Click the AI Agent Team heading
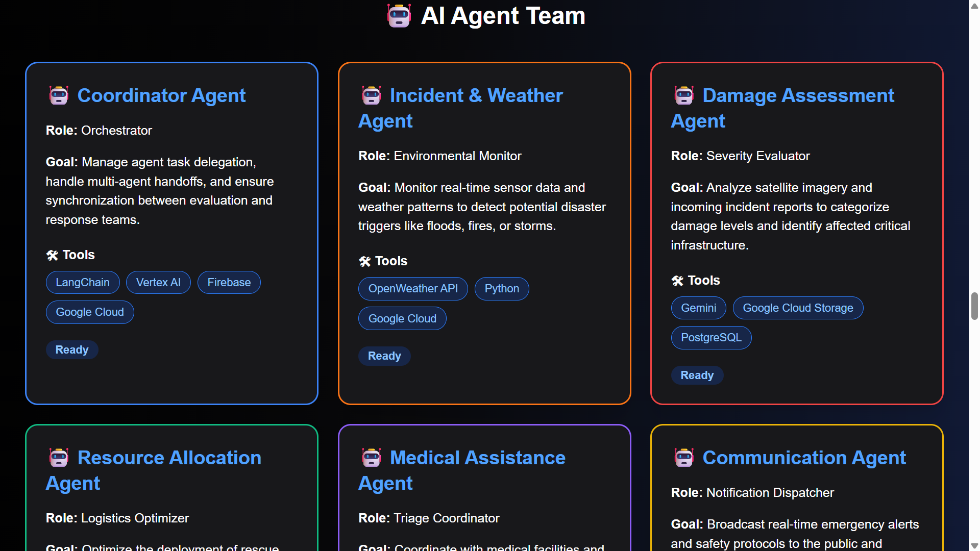The height and width of the screenshot is (551, 980). tap(503, 16)
